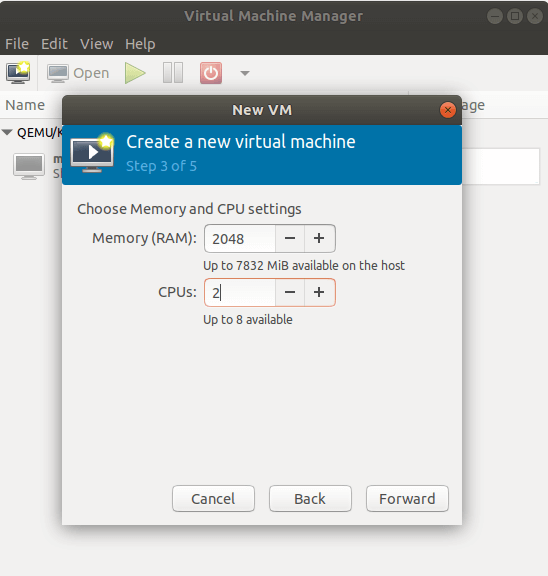Click the Memory (RAM) input field
Image resolution: width=548 pixels, height=576 pixels.
[x=239, y=239]
